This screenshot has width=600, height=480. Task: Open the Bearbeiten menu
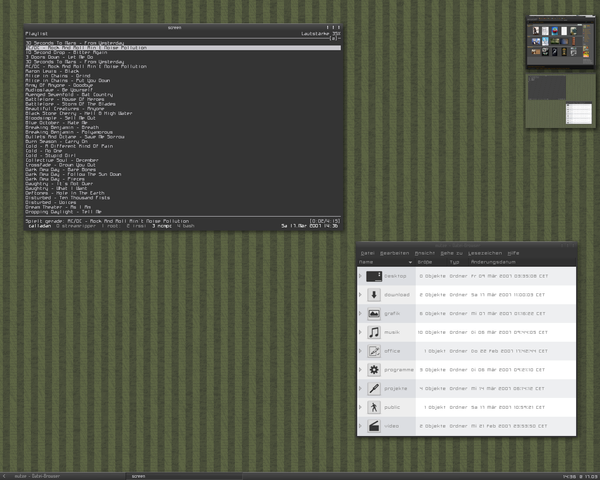coord(395,253)
